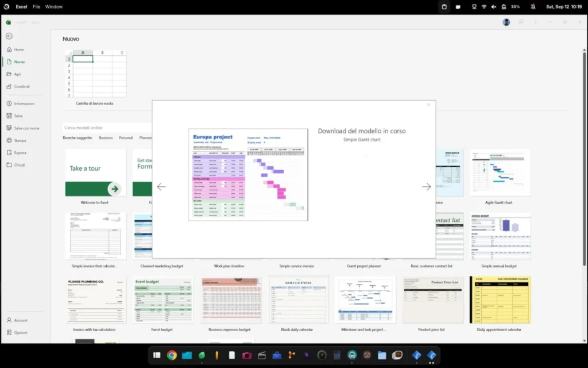Click the back arrow in sidebar
This screenshot has width=588, height=368.
click(9, 36)
